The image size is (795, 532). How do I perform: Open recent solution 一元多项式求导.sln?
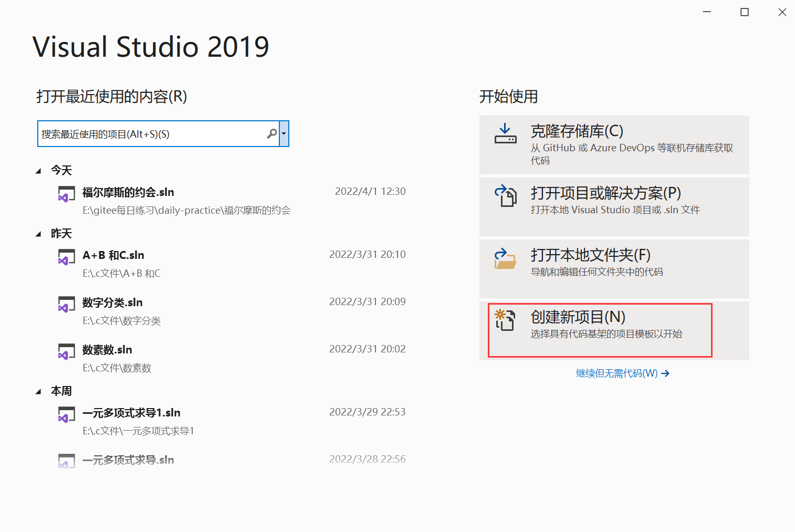128,460
